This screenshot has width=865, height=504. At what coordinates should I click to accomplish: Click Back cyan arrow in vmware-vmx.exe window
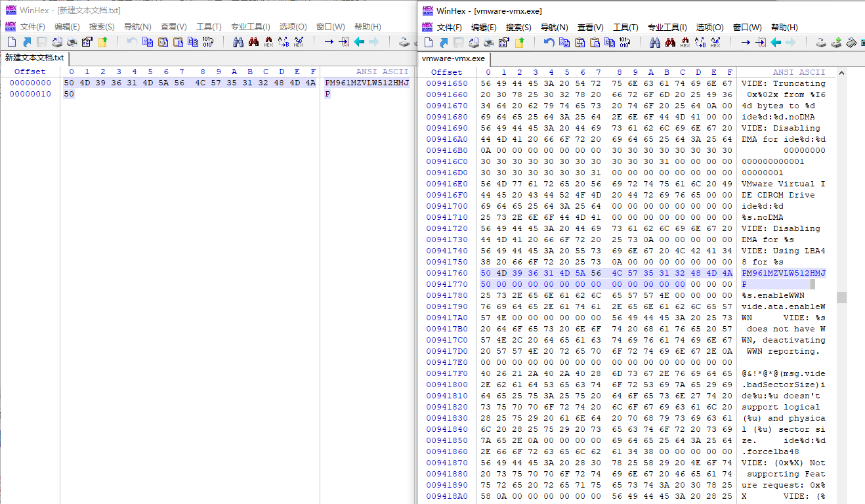click(776, 43)
